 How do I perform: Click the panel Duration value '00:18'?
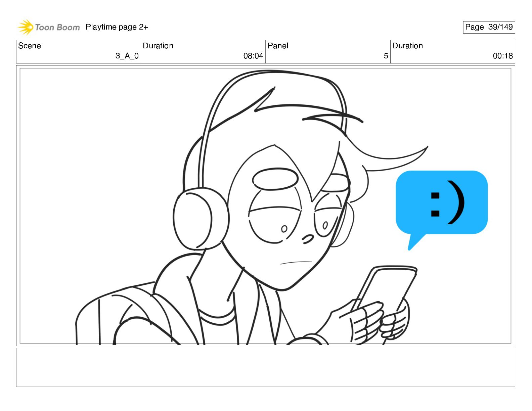pos(503,56)
